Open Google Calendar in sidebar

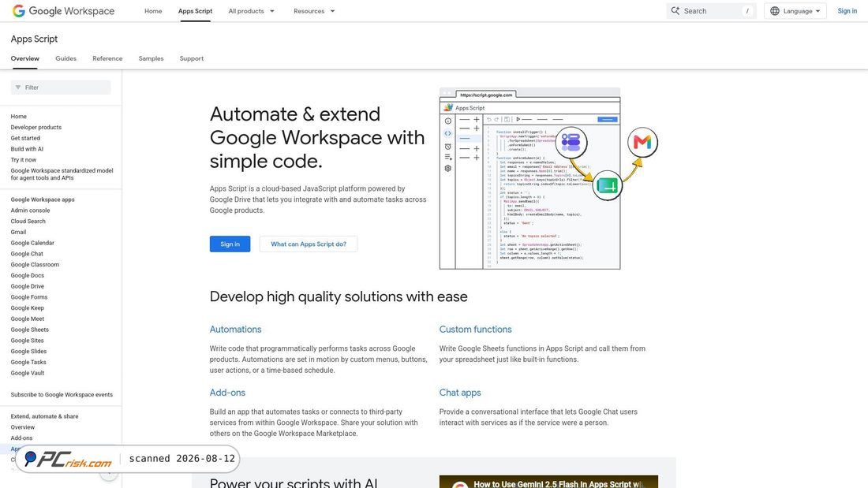tap(32, 243)
